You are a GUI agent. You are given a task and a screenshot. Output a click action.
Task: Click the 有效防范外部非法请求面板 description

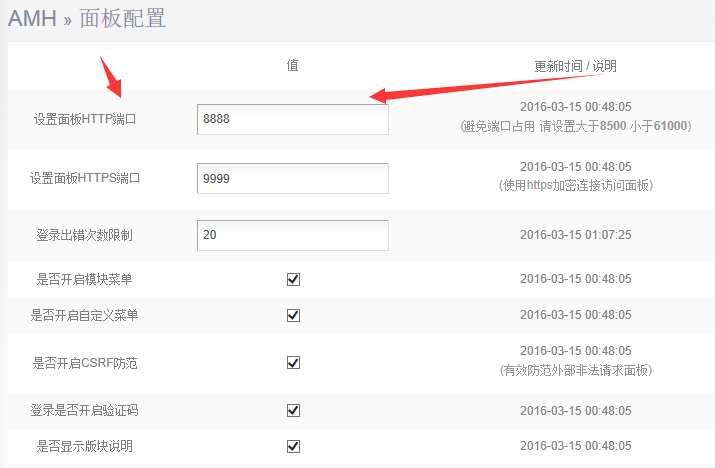click(575, 370)
